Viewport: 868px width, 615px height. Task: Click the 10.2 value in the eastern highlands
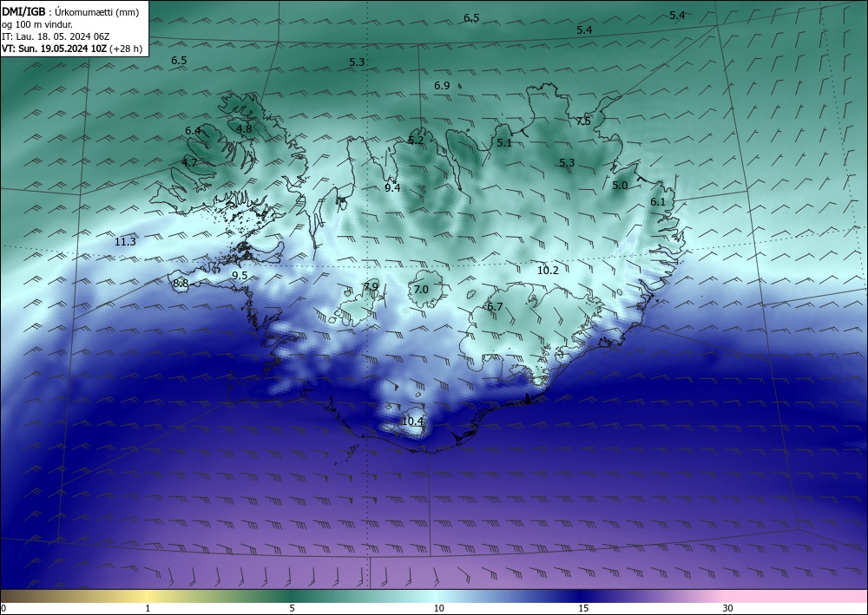click(x=548, y=271)
